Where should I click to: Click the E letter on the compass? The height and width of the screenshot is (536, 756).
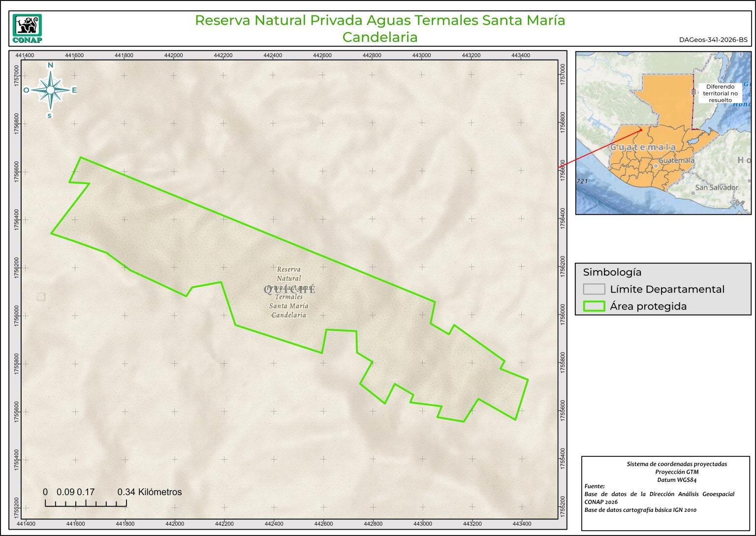click(74, 90)
